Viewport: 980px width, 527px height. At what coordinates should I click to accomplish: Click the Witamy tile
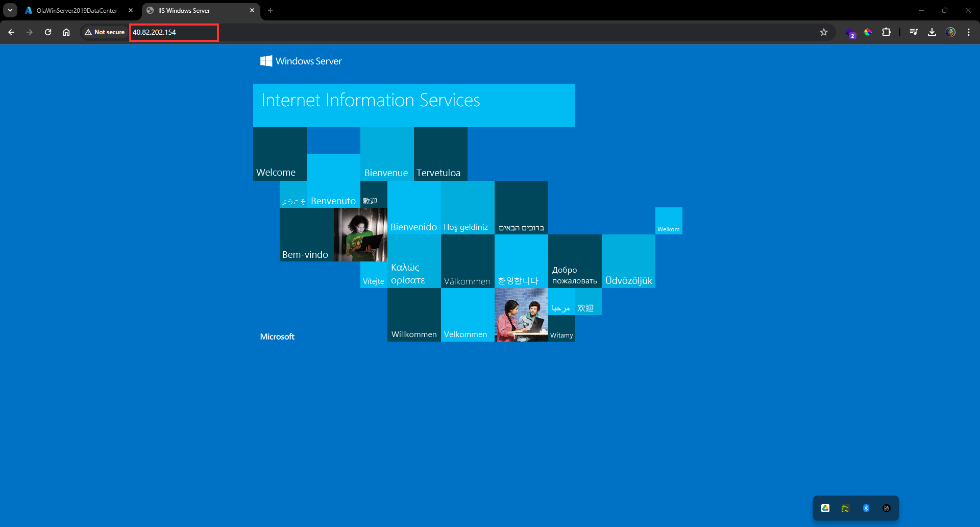561,328
